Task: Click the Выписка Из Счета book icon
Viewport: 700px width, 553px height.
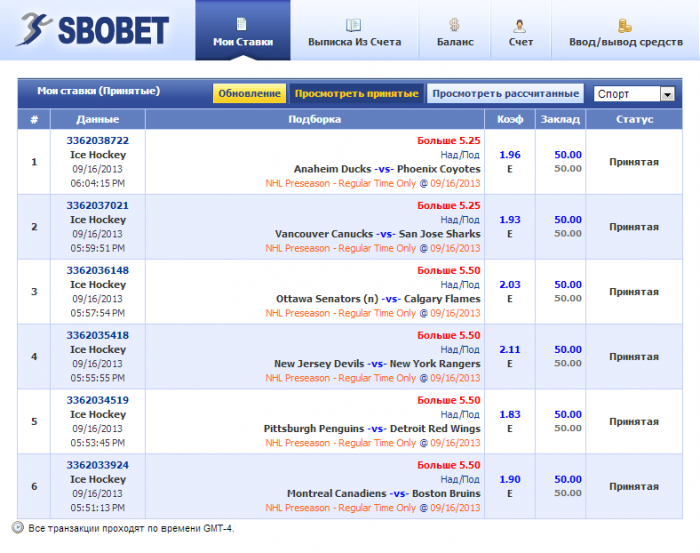Action: tap(354, 25)
